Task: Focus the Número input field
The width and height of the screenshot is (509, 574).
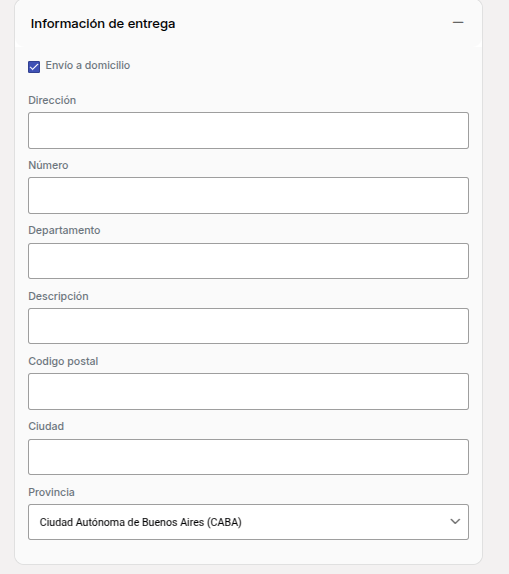Action: (248, 195)
